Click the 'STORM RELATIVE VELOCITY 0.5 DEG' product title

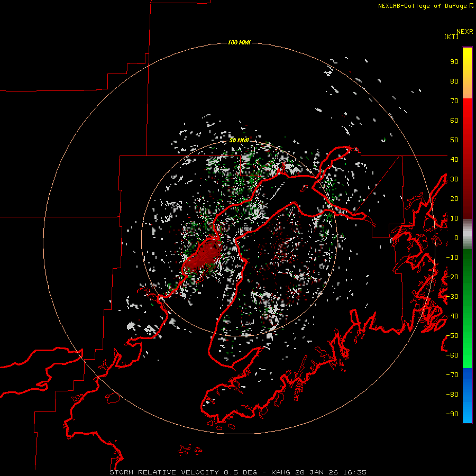183,472
